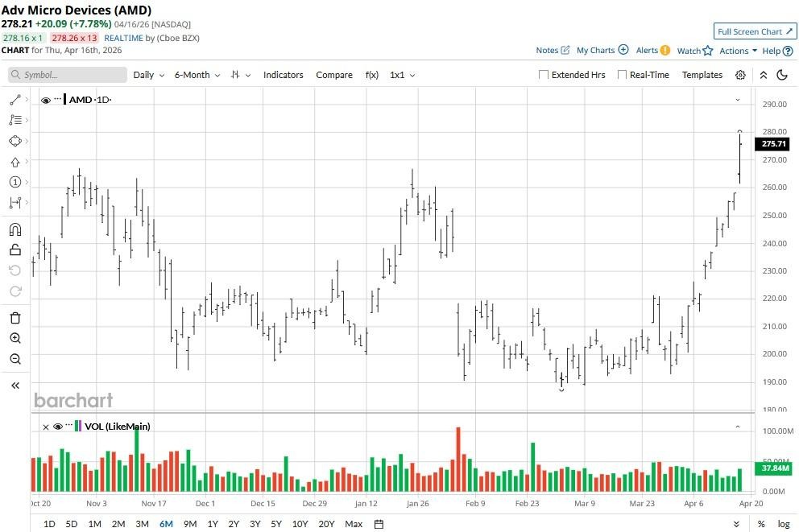Expand the bottom double-down chevron
This screenshot has height=532, width=799.
click(736, 524)
